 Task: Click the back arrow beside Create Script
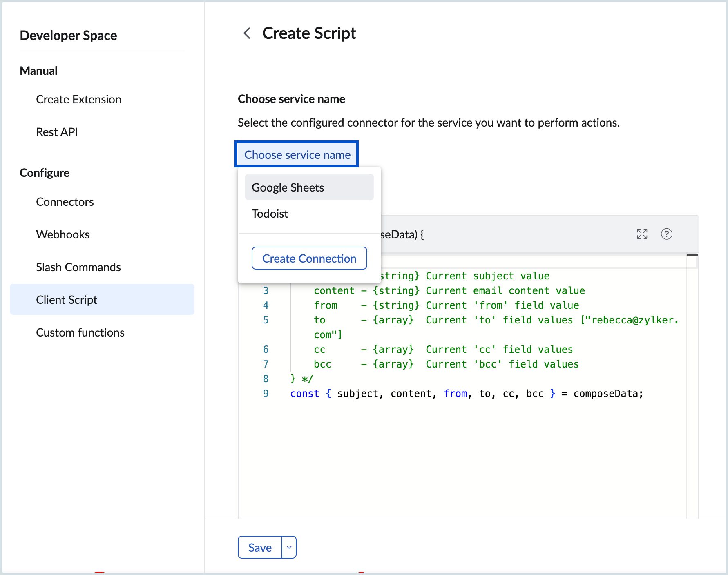click(247, 33)
